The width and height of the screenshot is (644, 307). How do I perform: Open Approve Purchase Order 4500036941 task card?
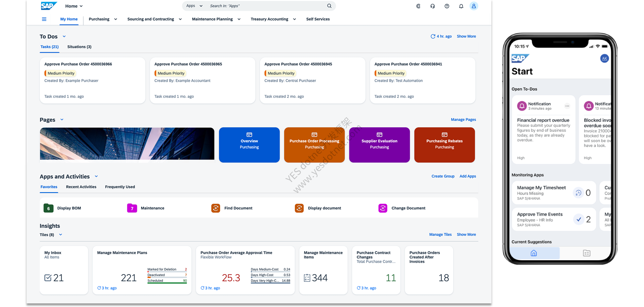pyautogui.click(x=423, y=80)
